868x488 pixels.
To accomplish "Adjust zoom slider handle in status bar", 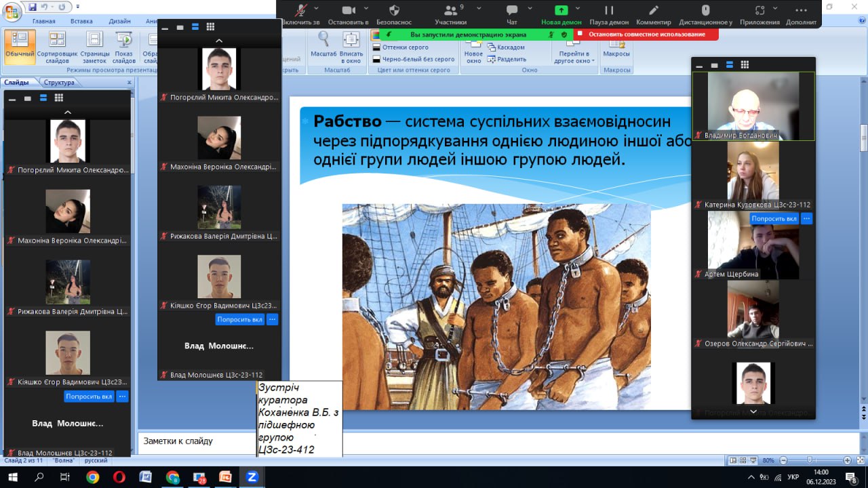I will pos(808,460).
